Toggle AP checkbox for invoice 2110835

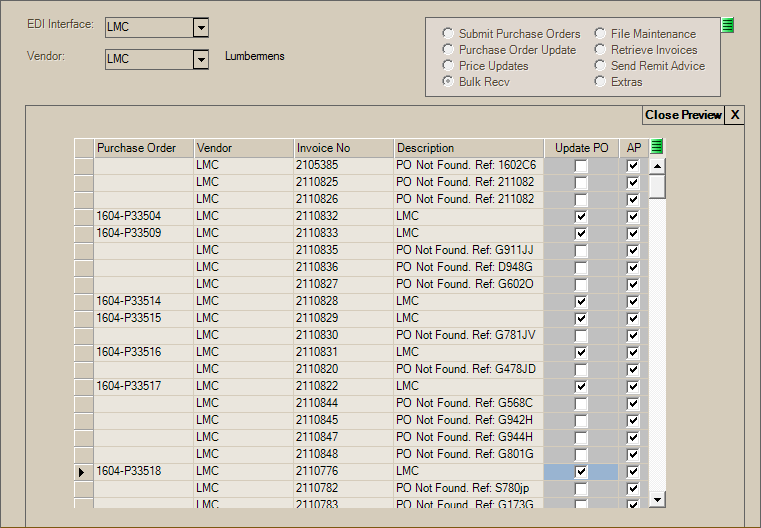633,251
